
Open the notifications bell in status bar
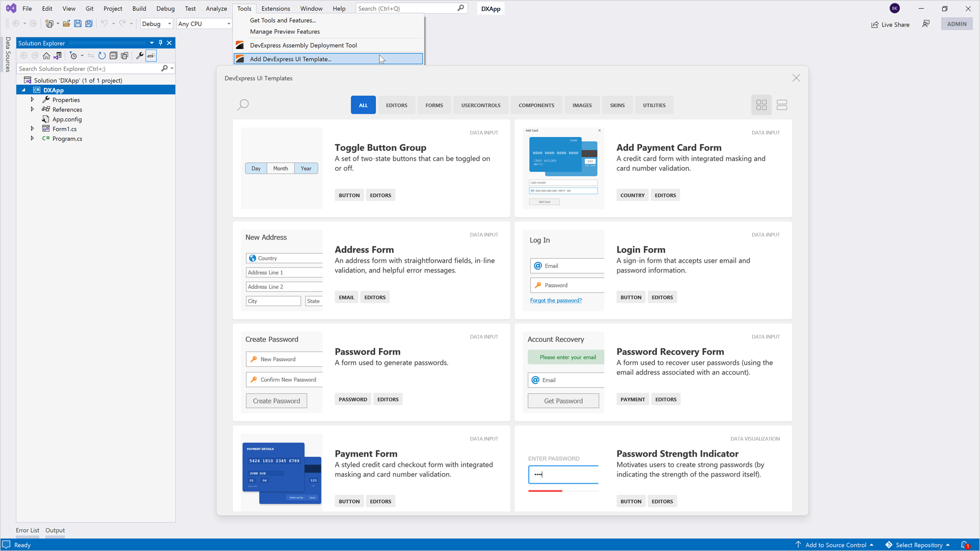click(x=964, y=545)
